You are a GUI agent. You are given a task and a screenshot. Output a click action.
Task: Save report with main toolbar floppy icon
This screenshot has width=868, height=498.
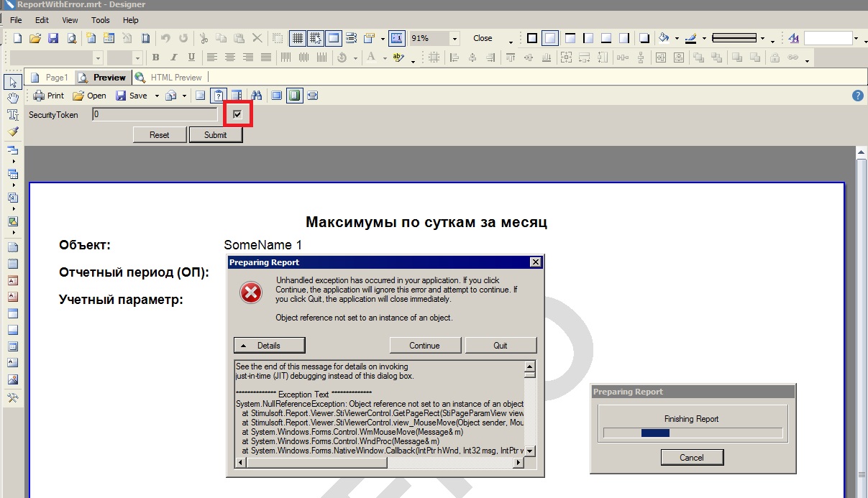(52, 38)
